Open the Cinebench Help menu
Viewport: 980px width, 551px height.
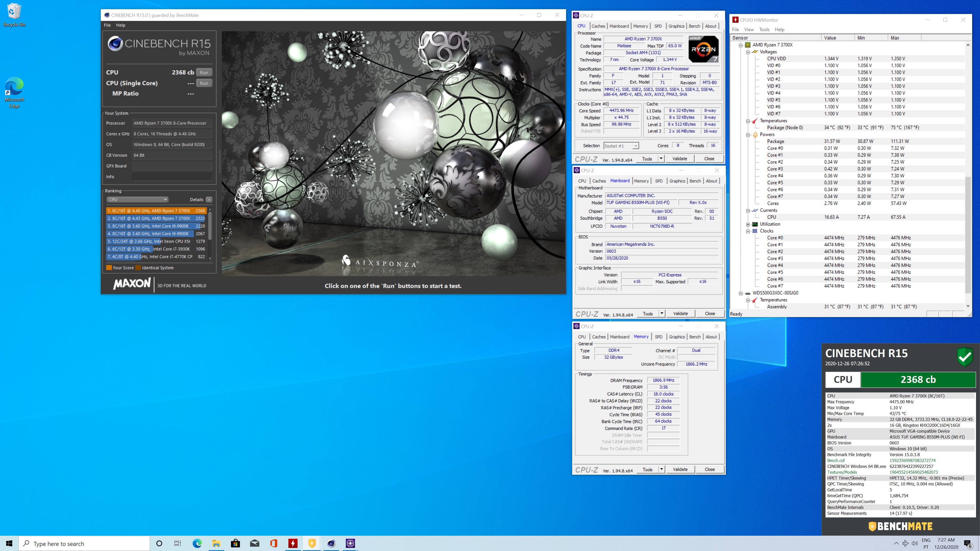tap(121, 25)
